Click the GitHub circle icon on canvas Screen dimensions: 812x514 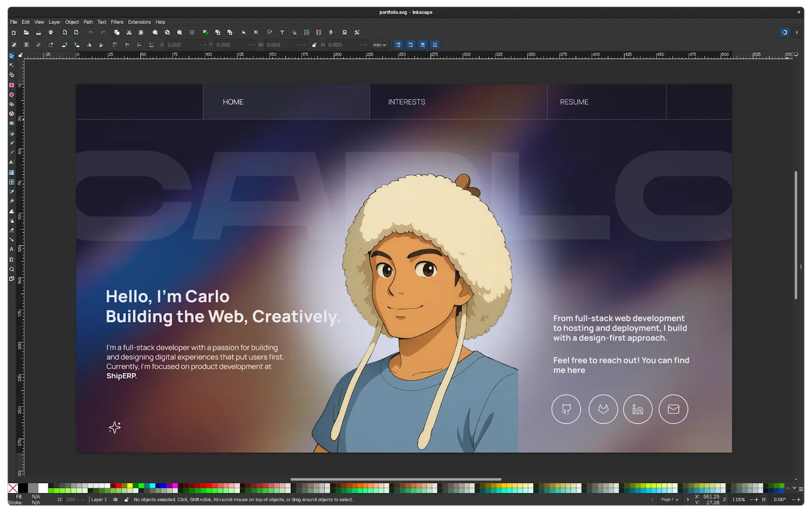(567, 409)
